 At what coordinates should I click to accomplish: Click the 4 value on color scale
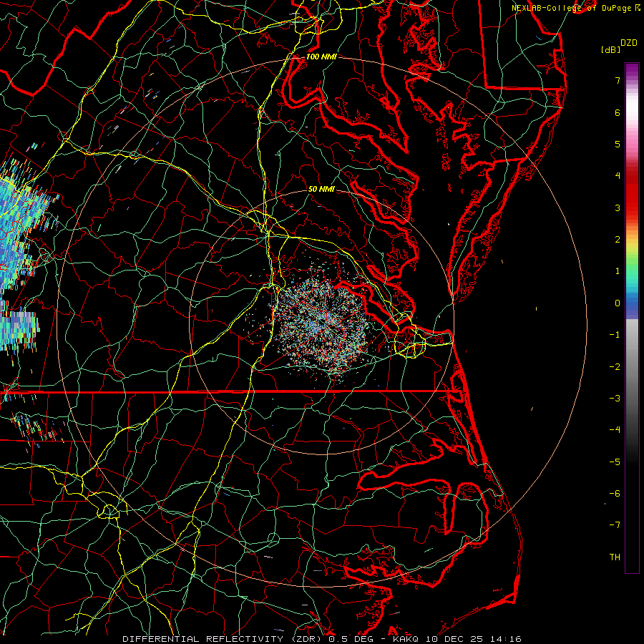(x=618, y=176)
